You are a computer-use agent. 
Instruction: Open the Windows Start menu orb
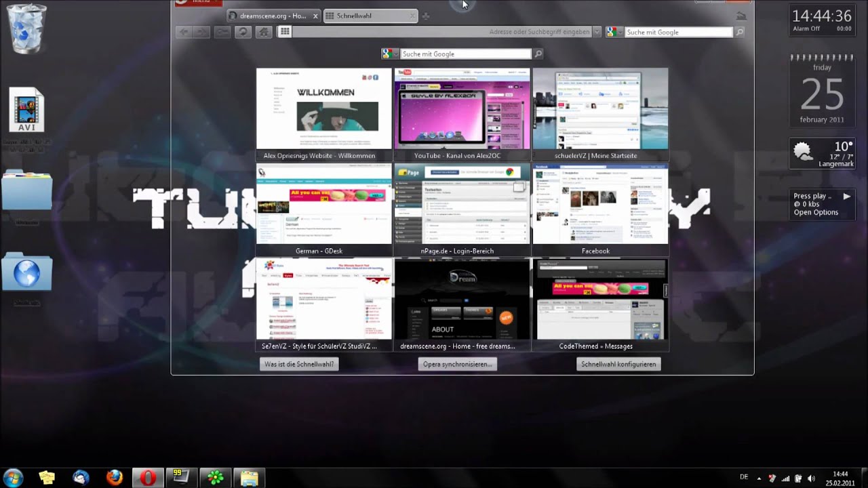13,478
